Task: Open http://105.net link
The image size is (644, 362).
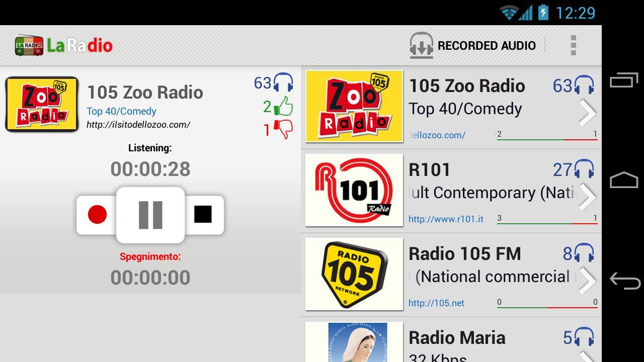Action: point(436,303)
